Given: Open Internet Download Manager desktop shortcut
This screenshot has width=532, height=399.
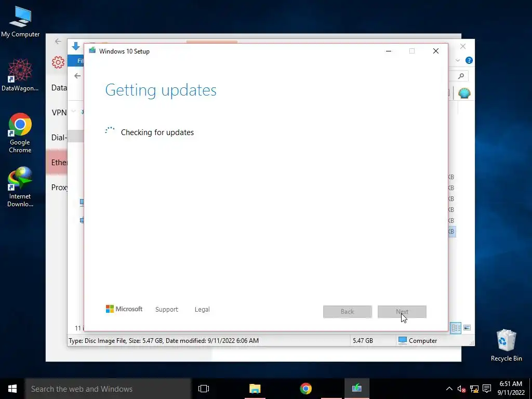Looking at the screenshot, I should coord(20,187).
